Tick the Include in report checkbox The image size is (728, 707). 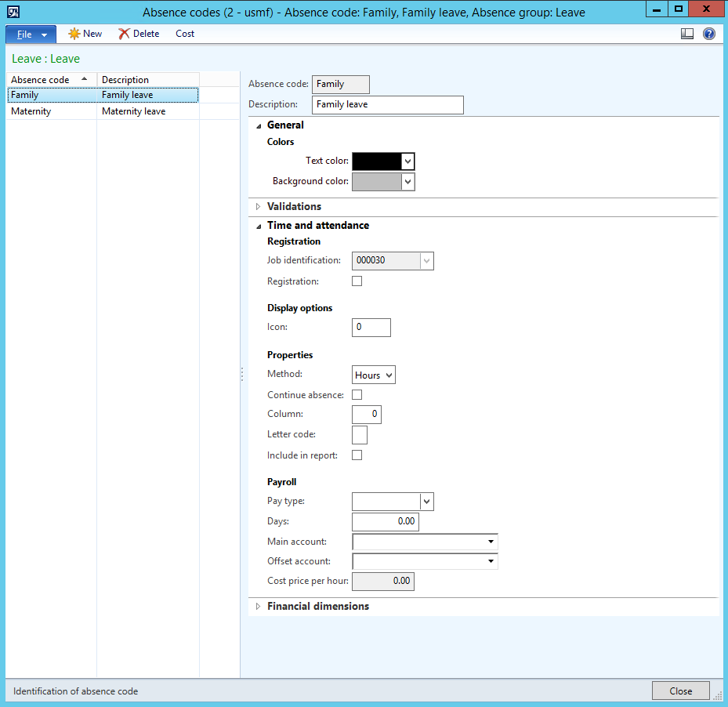(x=357, y=455)
